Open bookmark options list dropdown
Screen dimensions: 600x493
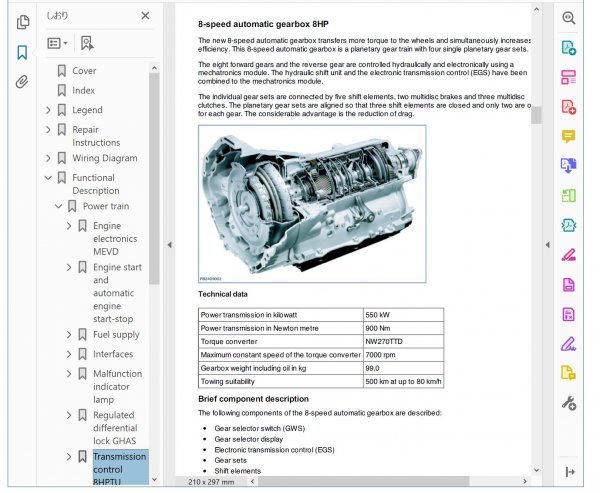[x=57, y=43]
